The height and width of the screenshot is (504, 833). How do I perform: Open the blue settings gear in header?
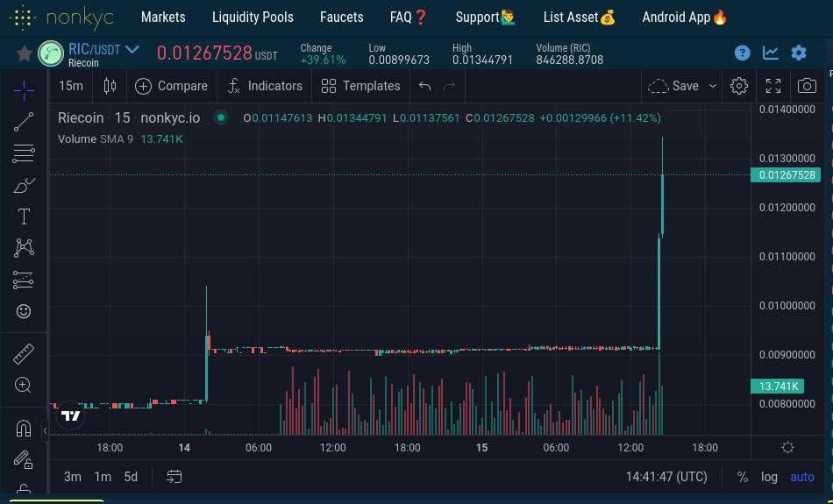coord(799,53)
